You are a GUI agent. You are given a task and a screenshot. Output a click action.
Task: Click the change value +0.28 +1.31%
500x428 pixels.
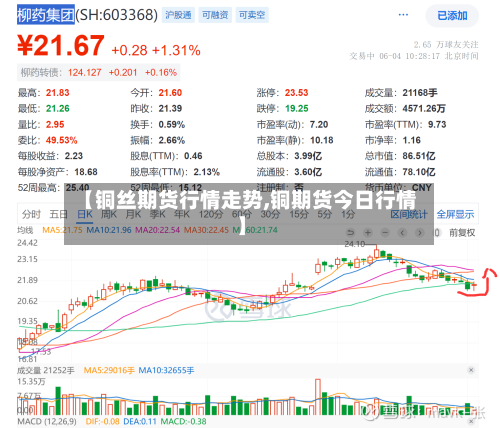pyautogui.click(x=156, y=50)
